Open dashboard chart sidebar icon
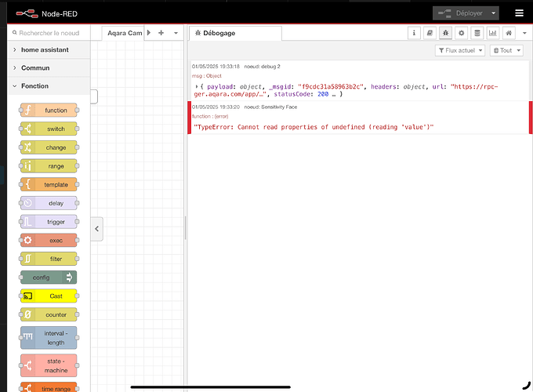 (x=493, y=33)
